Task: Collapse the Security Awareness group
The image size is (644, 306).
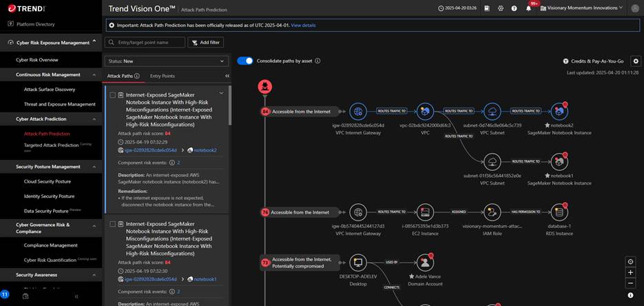Action: click(x=94, y=275)
